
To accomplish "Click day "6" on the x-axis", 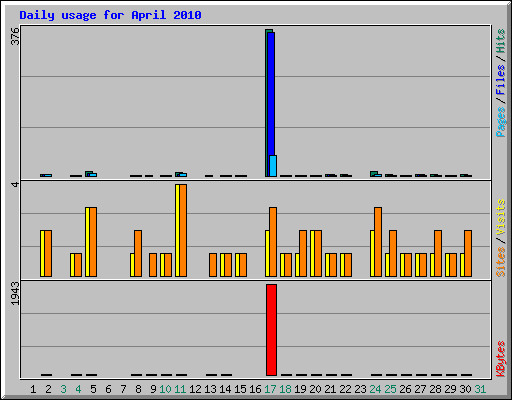I will coord(108,389).
